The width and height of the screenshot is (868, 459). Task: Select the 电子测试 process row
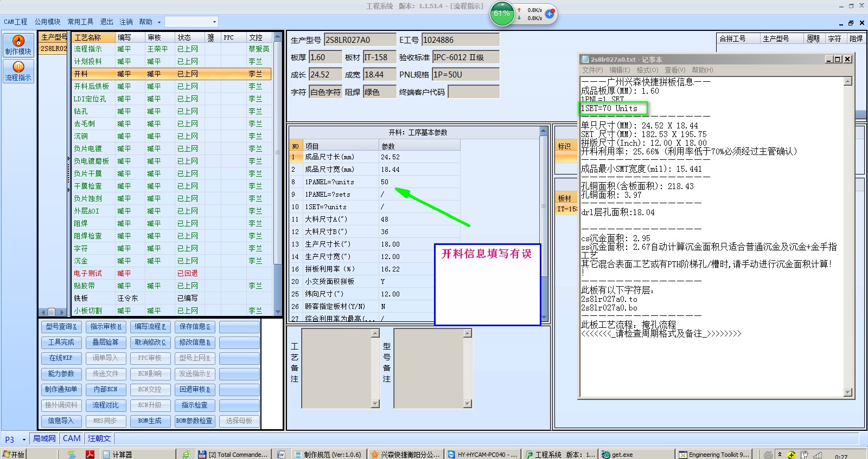pos(171,273)
